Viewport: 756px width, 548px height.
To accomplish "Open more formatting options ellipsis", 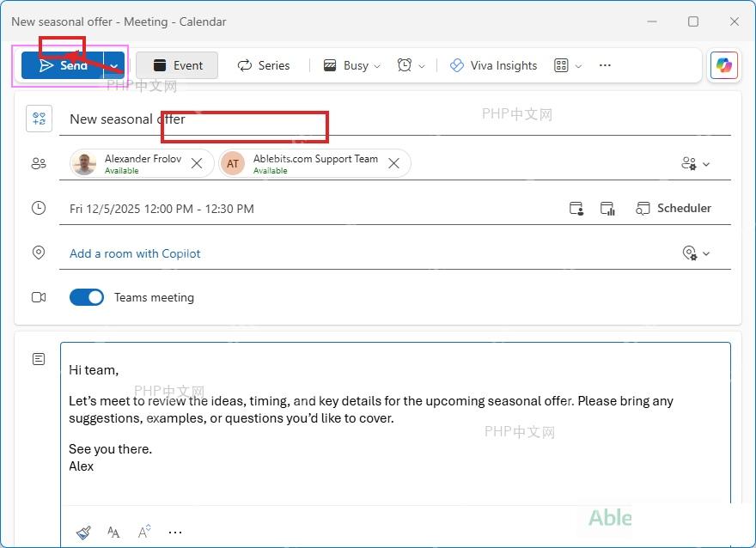I will click(x=175, y=533).
